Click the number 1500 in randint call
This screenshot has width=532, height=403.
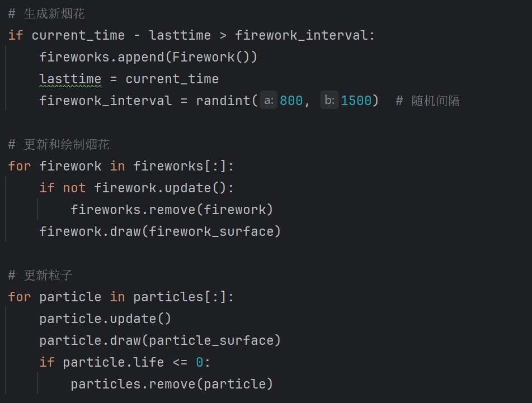coord(356,101)
